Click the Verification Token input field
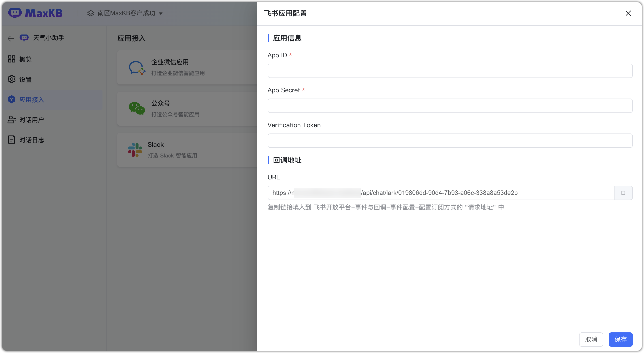644x353 pixels. (450, 141)
